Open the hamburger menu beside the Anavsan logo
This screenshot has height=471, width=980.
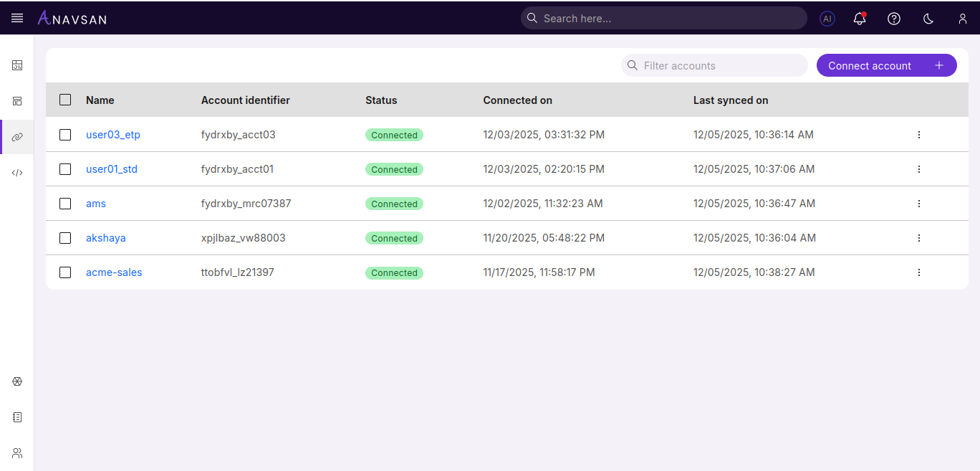pyautogui.click(x=17, y=18)
